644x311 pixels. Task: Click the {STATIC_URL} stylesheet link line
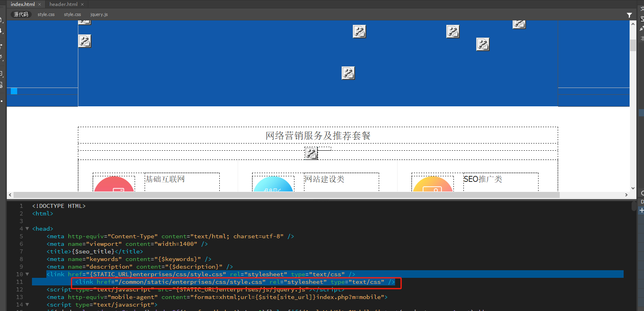coord(201,274)
